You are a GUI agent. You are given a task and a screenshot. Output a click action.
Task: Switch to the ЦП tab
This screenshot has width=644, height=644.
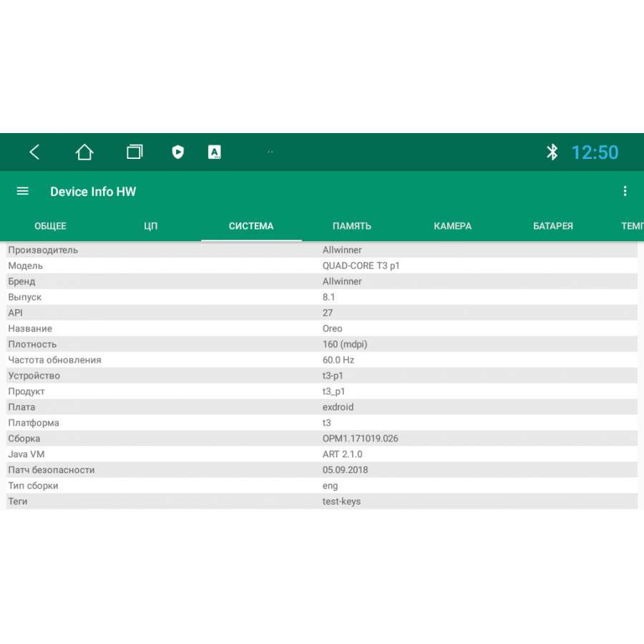click(x=151, y=226)
